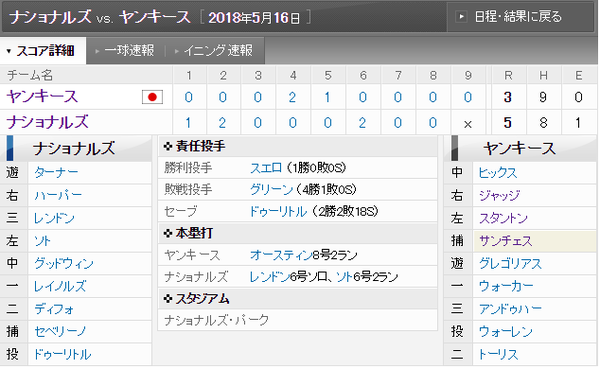The height and width of the screenshot is (369, 600).
Task: Open catcher サンチェス profile
Action: [x=505, y=241]
